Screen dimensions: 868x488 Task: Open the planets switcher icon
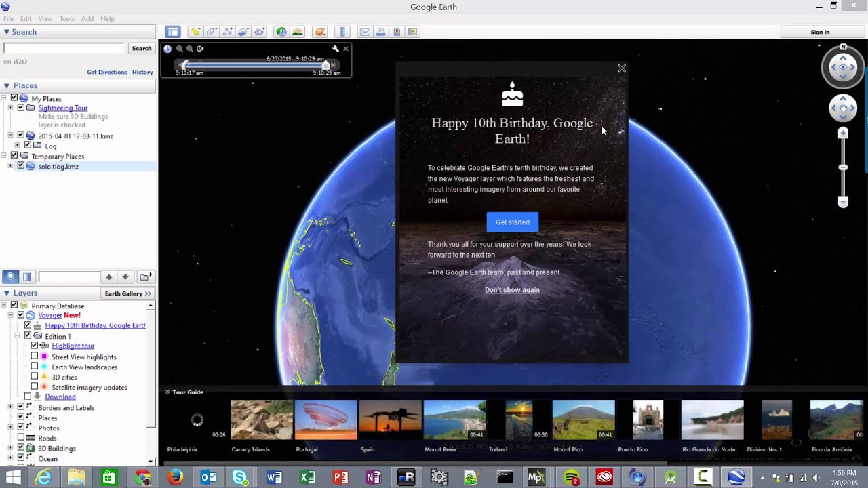click(320, 32)
